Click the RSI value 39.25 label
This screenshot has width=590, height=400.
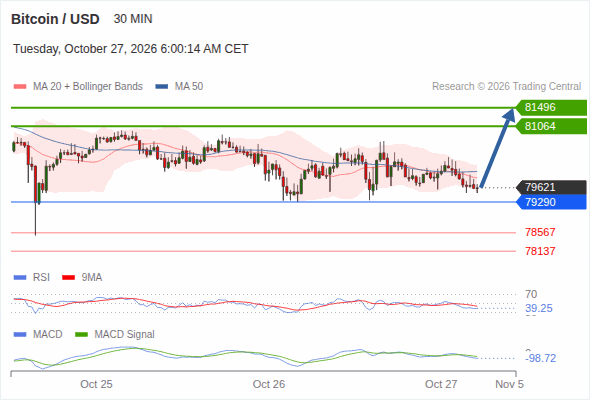tap(539, 309)
